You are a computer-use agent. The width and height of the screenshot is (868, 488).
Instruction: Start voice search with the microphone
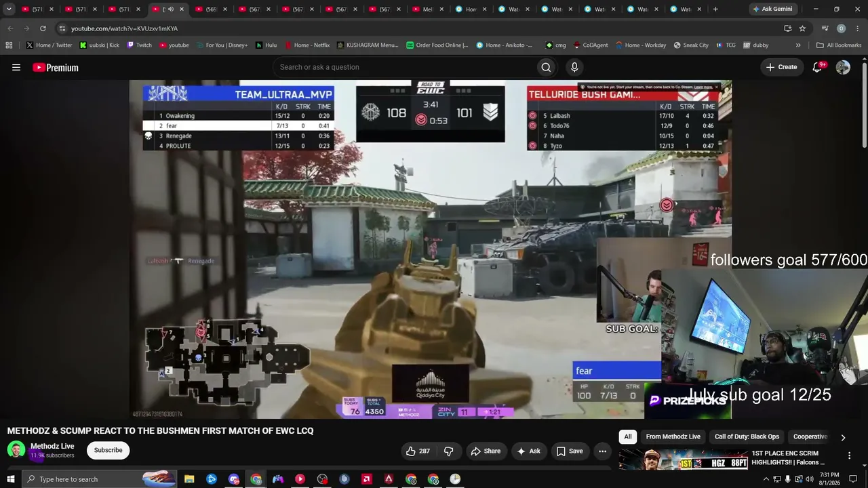coord(574,67)
